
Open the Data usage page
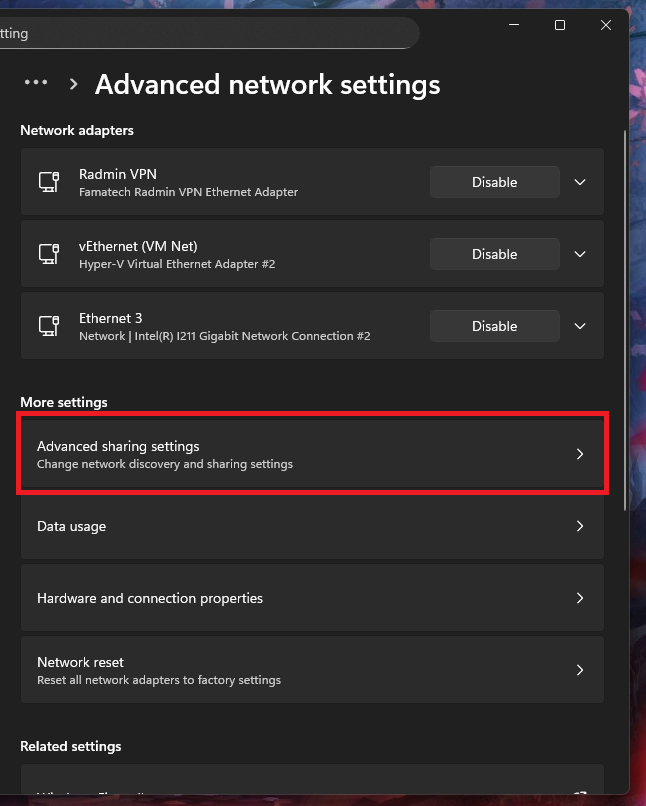point(312,526)
